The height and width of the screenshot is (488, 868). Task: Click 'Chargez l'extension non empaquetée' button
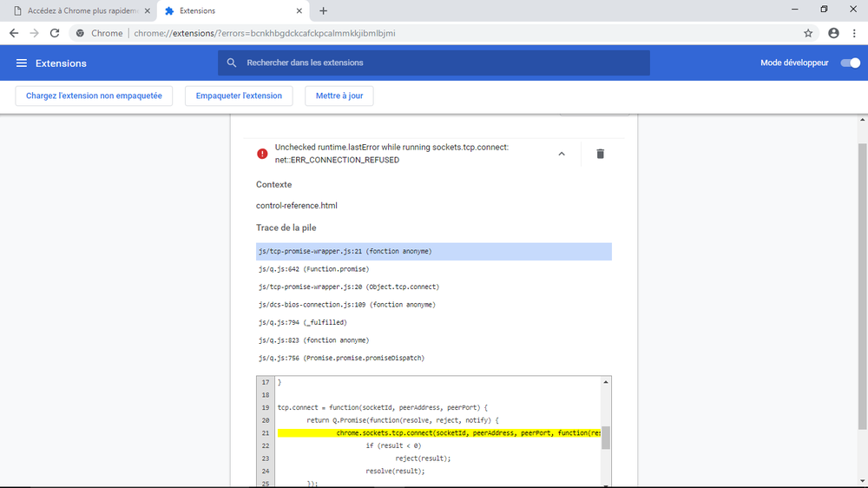point(94,96)
